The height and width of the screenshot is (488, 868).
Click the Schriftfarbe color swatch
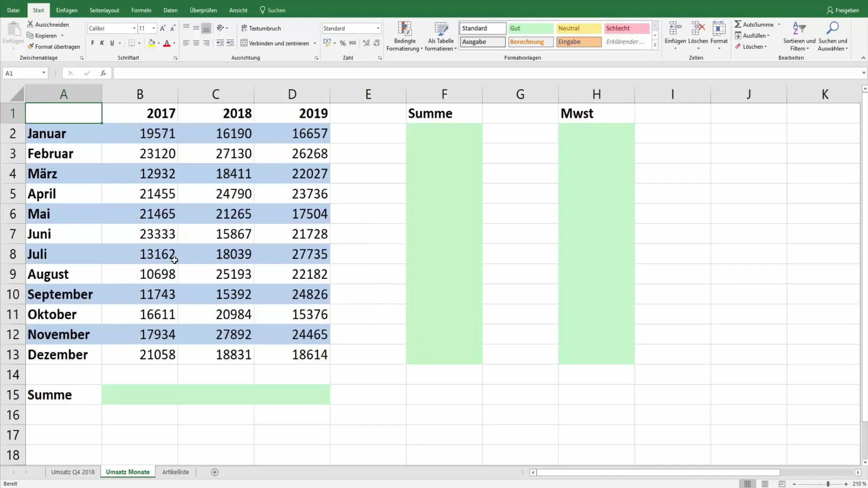pyautogui.click(x=167, y=46)
